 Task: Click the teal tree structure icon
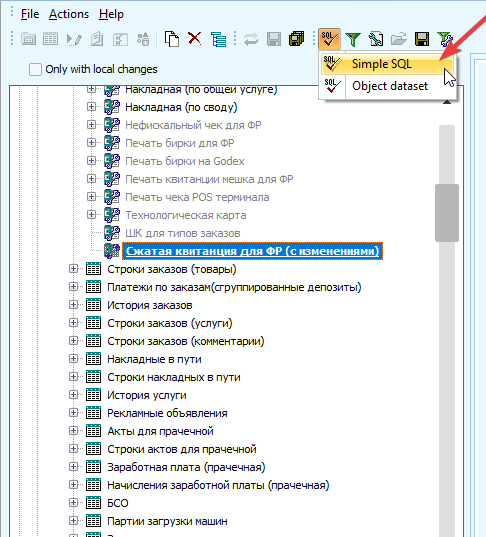tap(218, 39)
